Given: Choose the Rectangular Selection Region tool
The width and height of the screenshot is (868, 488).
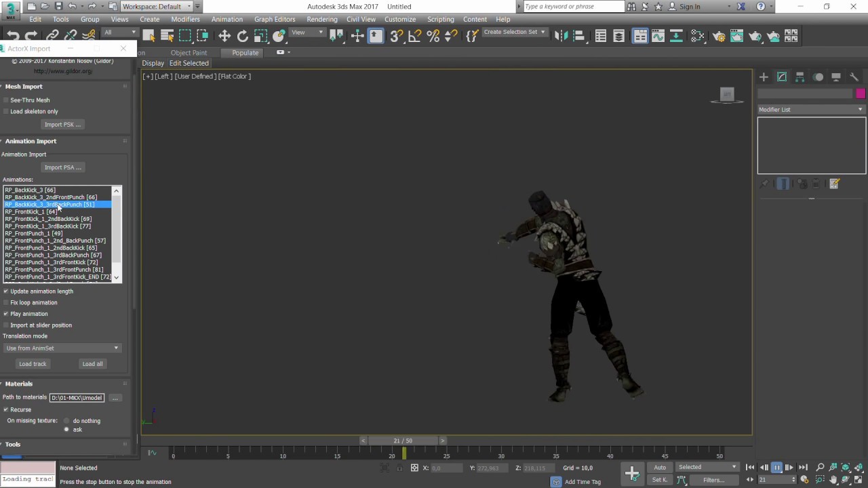Looking at the screenshot, I should (185, 36).
